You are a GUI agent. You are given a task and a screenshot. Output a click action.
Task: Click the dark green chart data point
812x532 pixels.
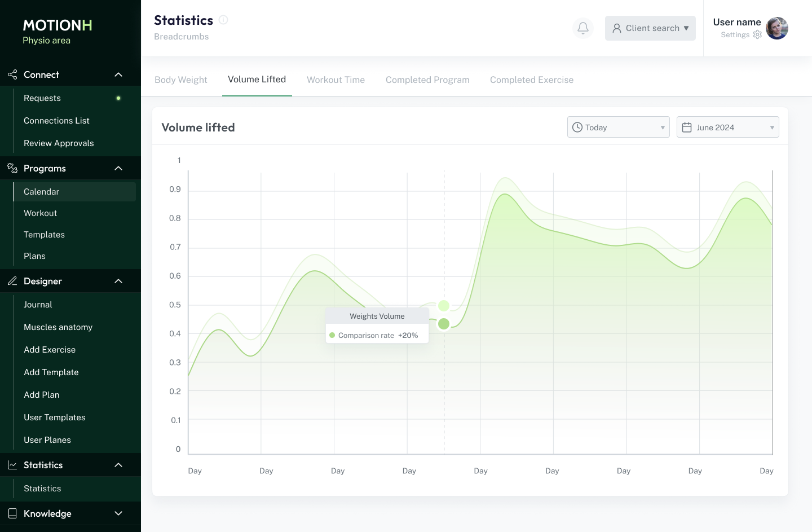[x=444, y=324]
